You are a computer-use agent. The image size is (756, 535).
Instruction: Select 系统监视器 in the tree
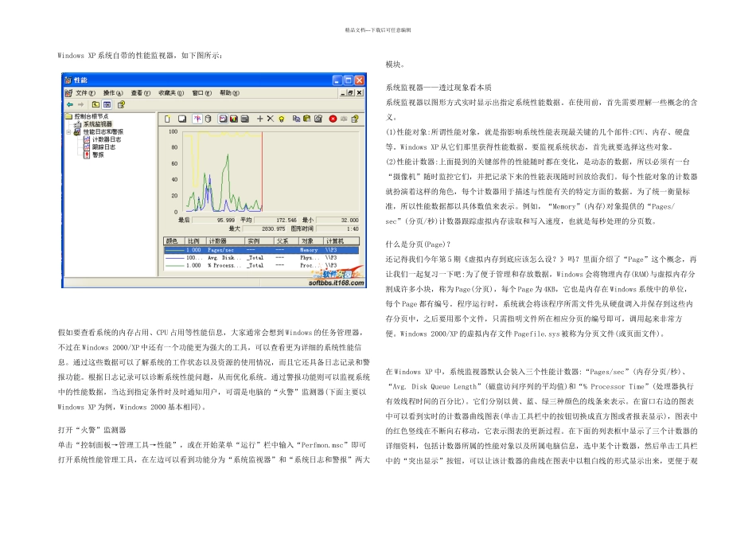click(x=97, y=124)
